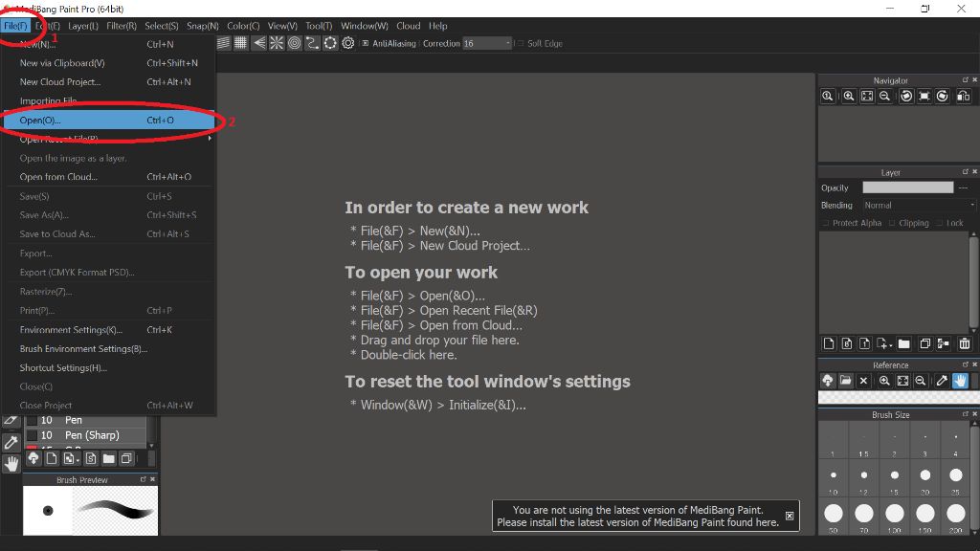The width and height of the screenshot is (980, 551).
Task: Toggle Clipping checkbox
Action: tap(892, 223)
